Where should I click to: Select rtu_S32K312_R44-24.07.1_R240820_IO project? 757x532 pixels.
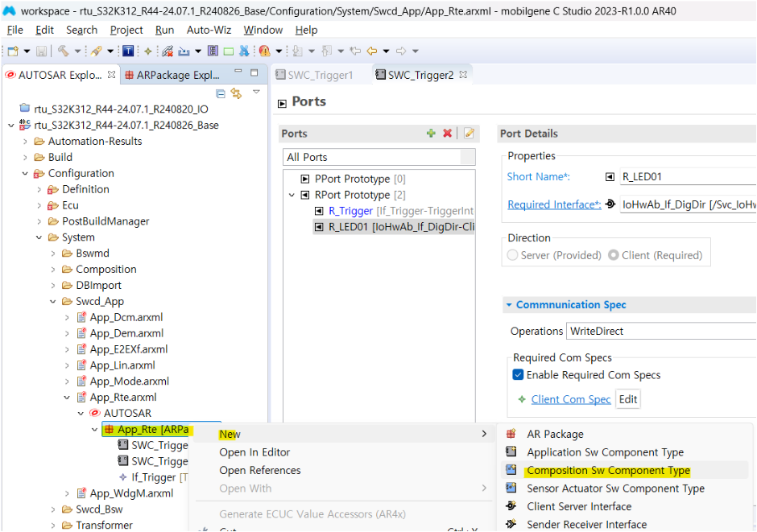(x=121, y=109)
